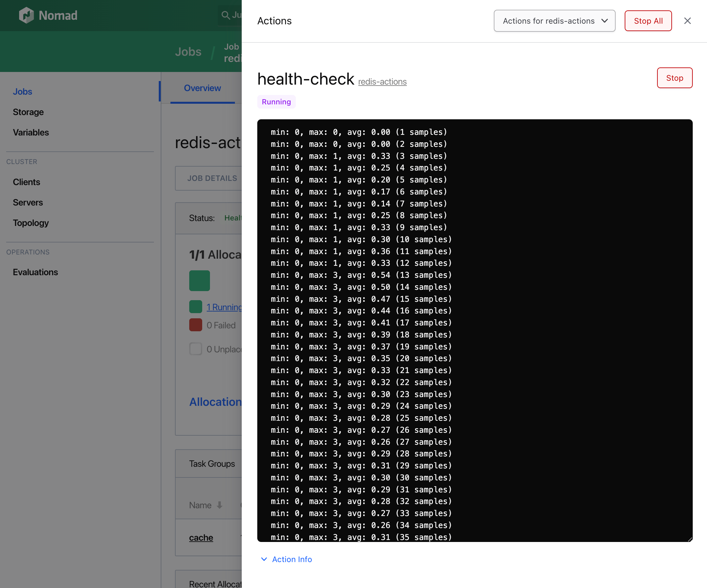
Task: Open the redis-actions link beside health-check
Action: coord(382,82)
